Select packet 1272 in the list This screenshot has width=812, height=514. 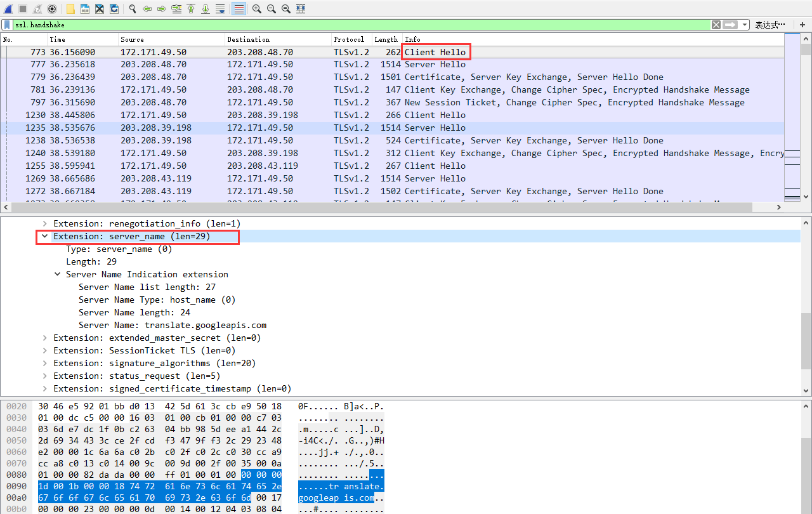[x=393, y=192]
